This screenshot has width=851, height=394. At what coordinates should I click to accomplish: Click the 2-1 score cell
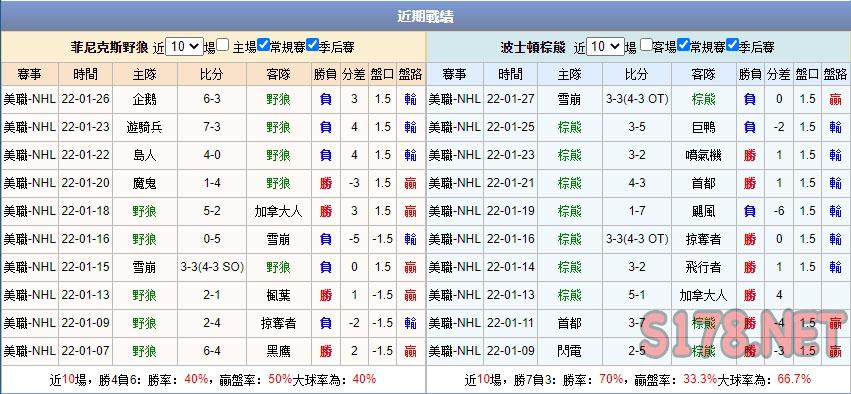212,295
